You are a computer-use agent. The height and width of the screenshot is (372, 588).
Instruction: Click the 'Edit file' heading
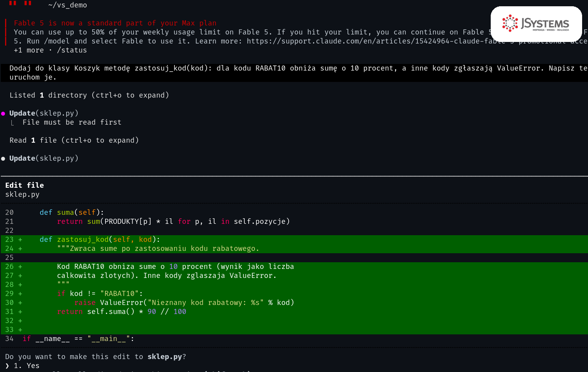[x=24, y=185]
